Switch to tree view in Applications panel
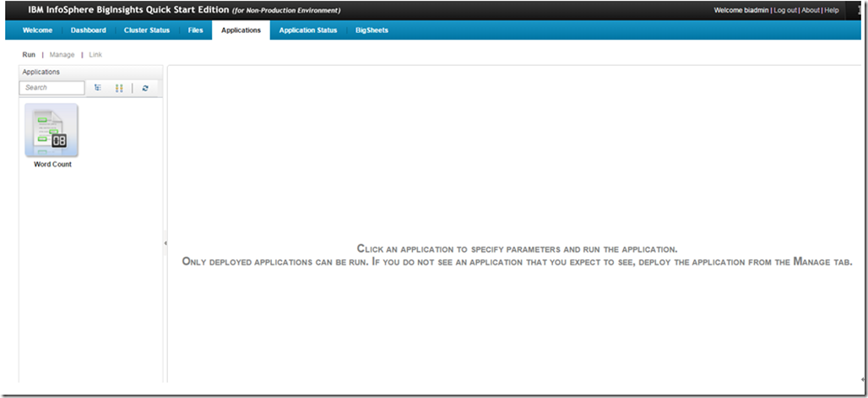This screenshot has width=868, height=398. (98, 88)
